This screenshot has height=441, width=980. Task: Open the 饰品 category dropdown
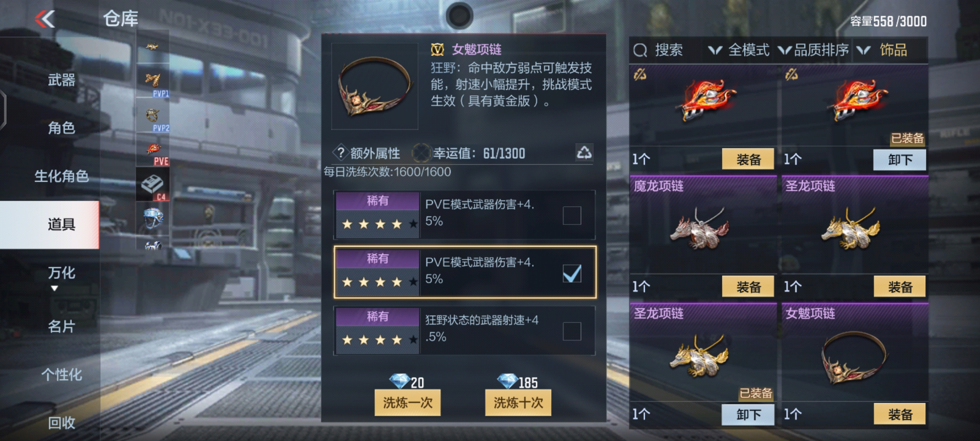[882, 50]
